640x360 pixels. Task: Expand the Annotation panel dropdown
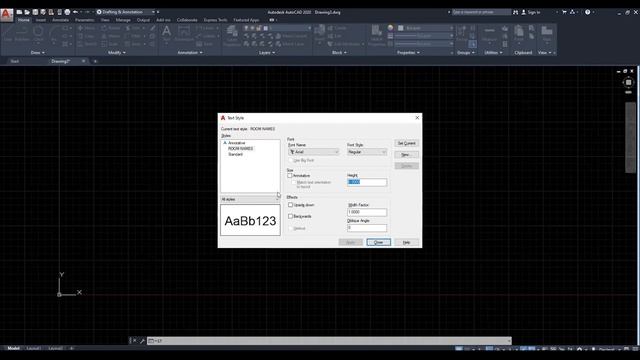[190, 53]
